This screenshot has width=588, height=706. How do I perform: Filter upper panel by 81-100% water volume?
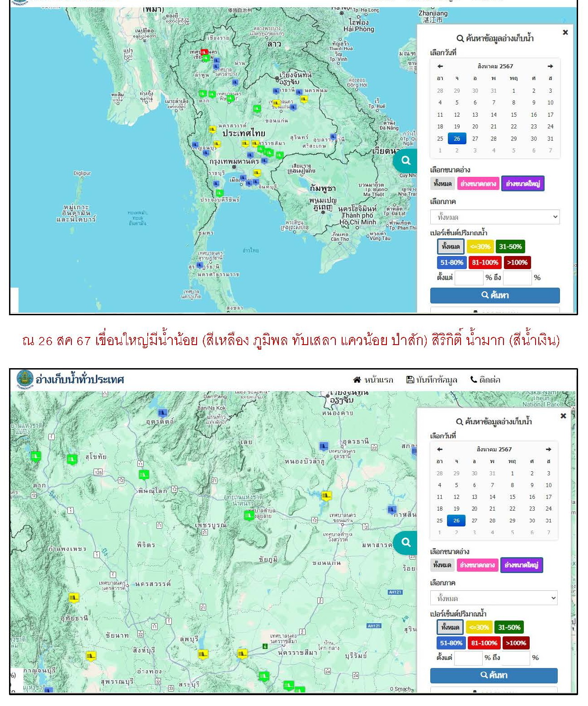pyautogui.click(x=485, y=263)
